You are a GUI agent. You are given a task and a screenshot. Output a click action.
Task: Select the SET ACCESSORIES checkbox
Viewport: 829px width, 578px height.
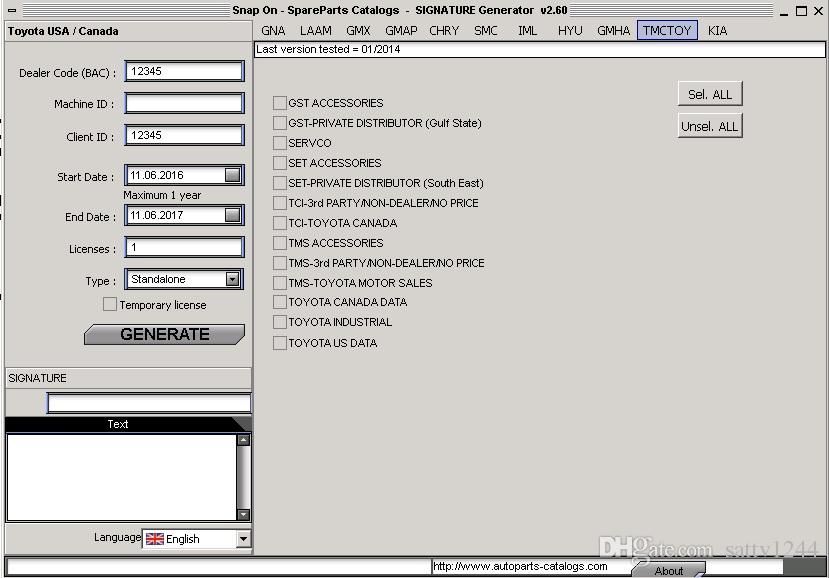(280, 163)
